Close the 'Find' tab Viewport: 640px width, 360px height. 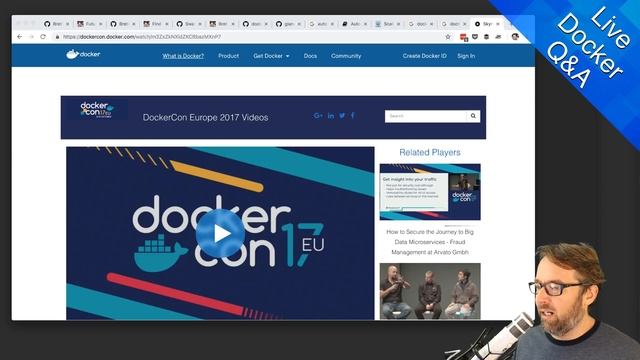click(167, 24)
